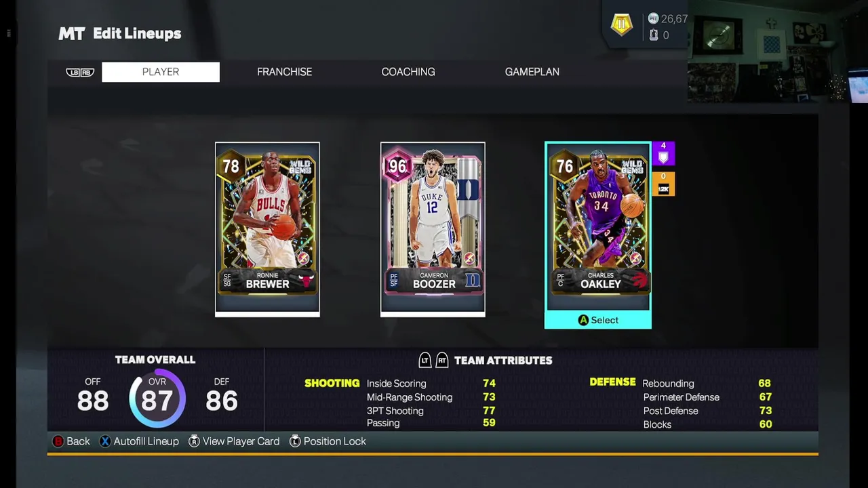Click Position Lock
Viewport: 868px width, 488px height.
click(328, 441)
